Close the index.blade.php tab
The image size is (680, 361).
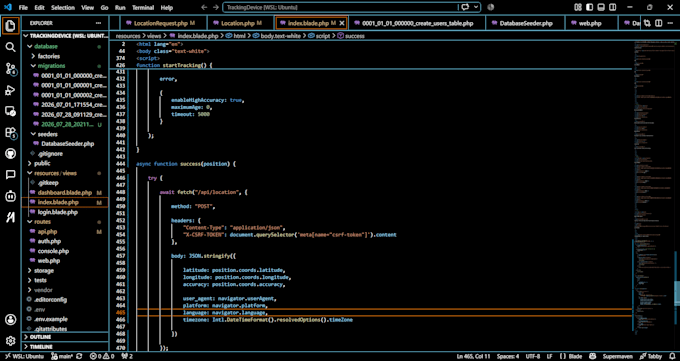(341, 23)
